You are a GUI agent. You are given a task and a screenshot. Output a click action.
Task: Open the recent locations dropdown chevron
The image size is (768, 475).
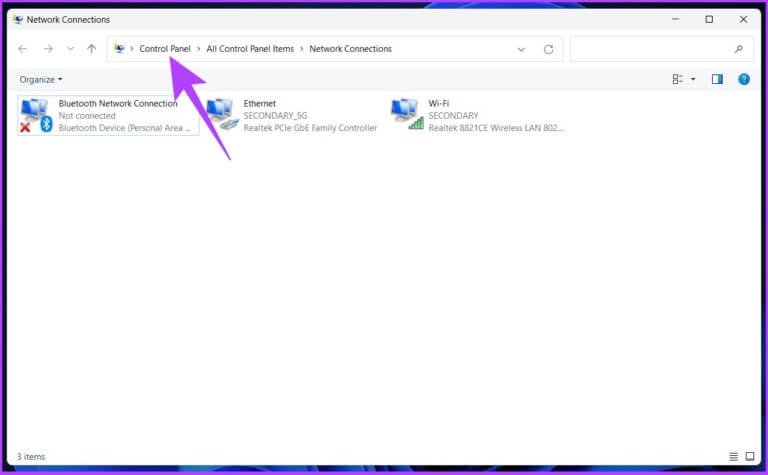(71, 48)
